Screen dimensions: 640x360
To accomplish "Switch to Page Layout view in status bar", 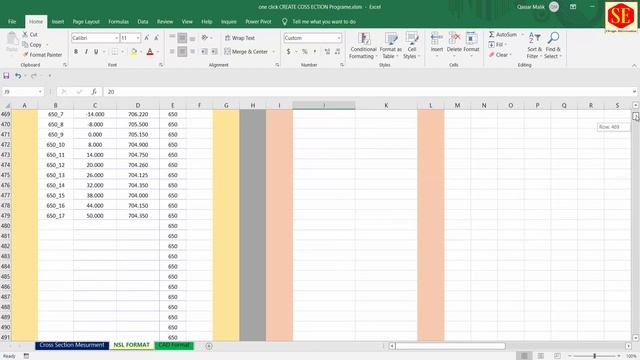I will (x=541, y=356).
